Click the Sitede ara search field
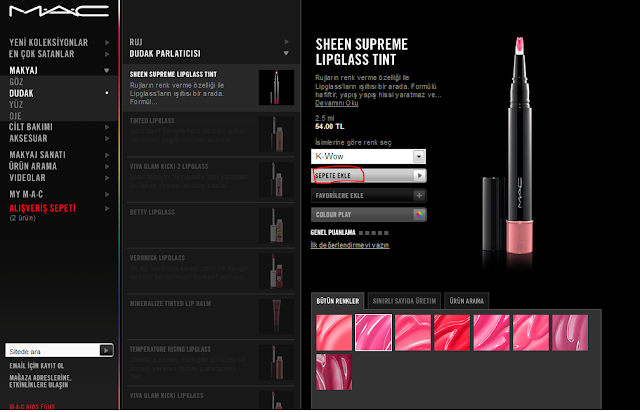The height and width of the screenshot is (412, 640). coord(53,351)
